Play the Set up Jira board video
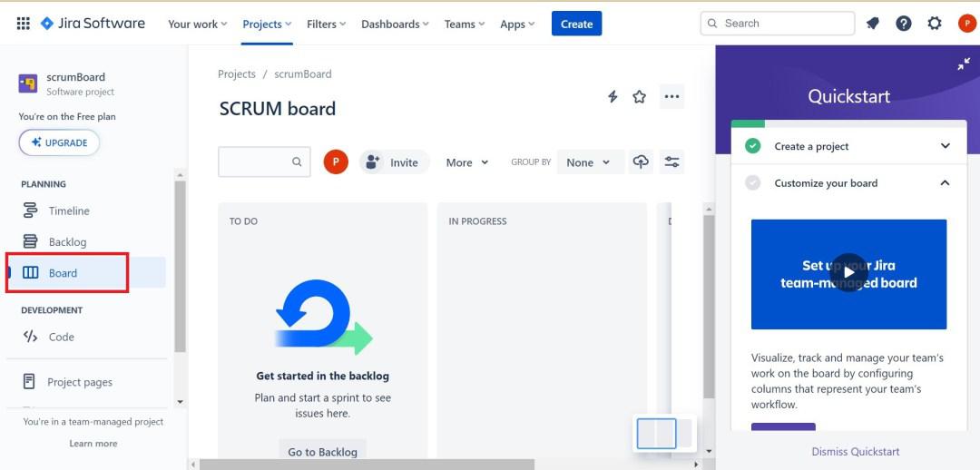The image size is (980, 470). tap(848, 272)
